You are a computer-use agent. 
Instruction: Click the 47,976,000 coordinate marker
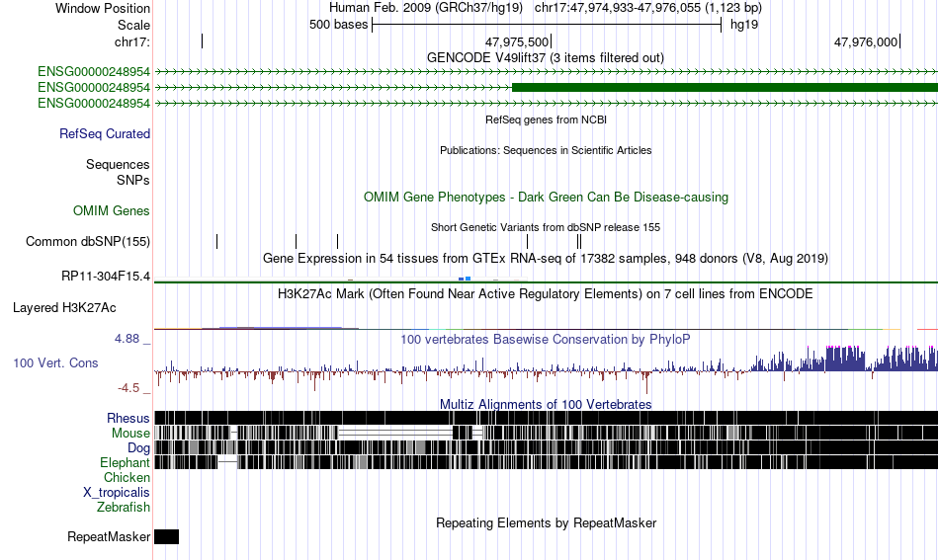866,41
